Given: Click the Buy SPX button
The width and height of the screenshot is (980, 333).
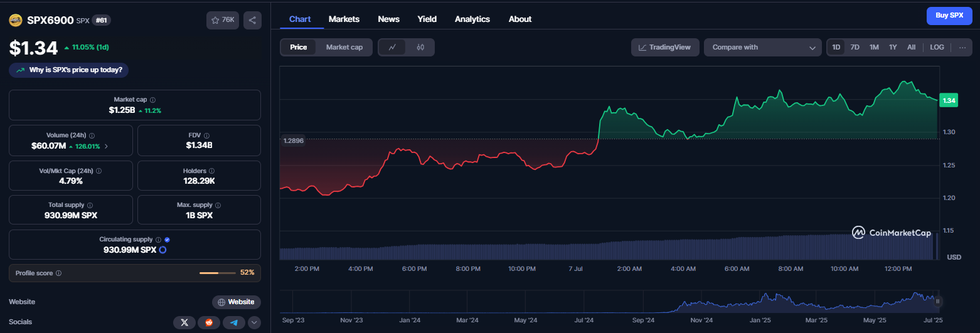Looking at the screenshot, I should tap(949, 15).
